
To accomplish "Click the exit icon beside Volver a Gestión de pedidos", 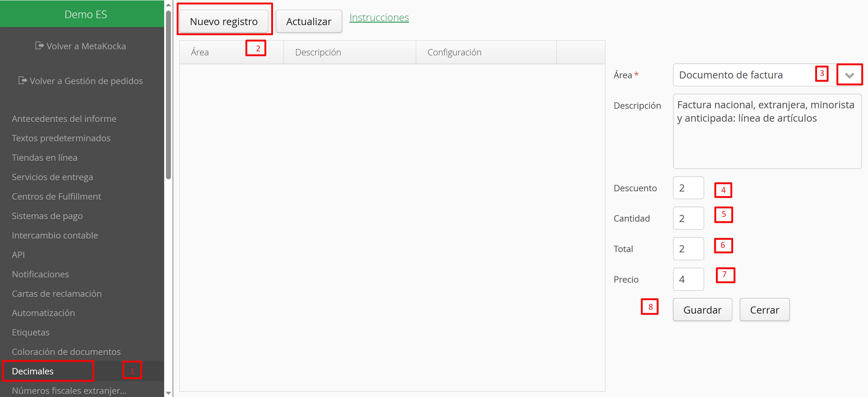I will (x=23, y=80).
